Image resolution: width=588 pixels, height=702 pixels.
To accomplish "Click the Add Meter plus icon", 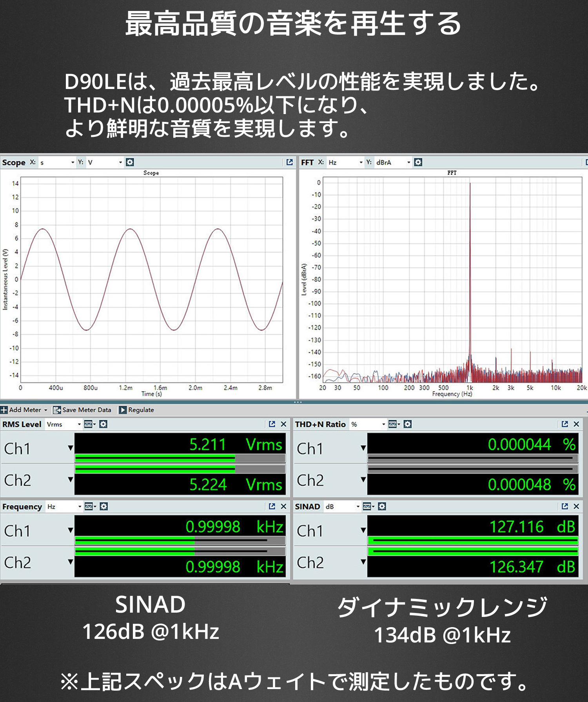I will 4,410.
